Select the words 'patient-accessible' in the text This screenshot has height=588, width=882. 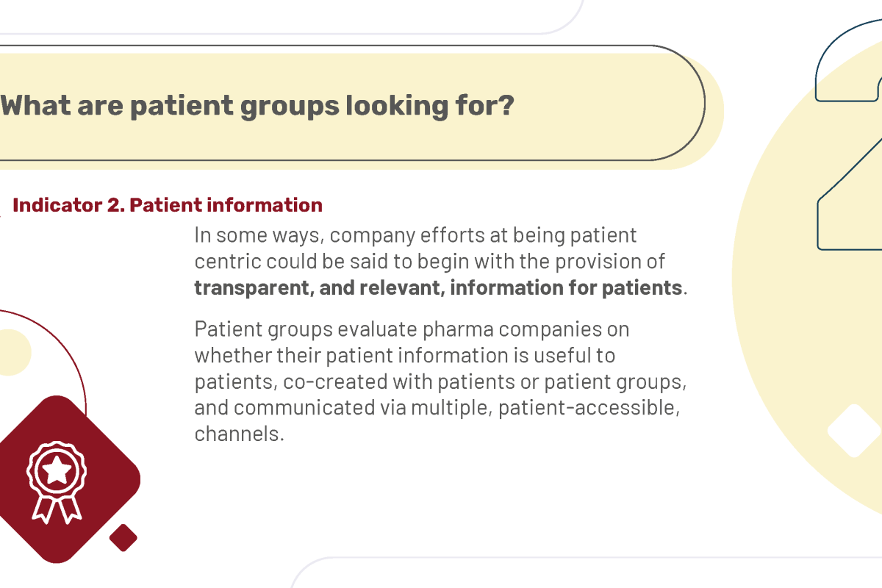[585, 408]
